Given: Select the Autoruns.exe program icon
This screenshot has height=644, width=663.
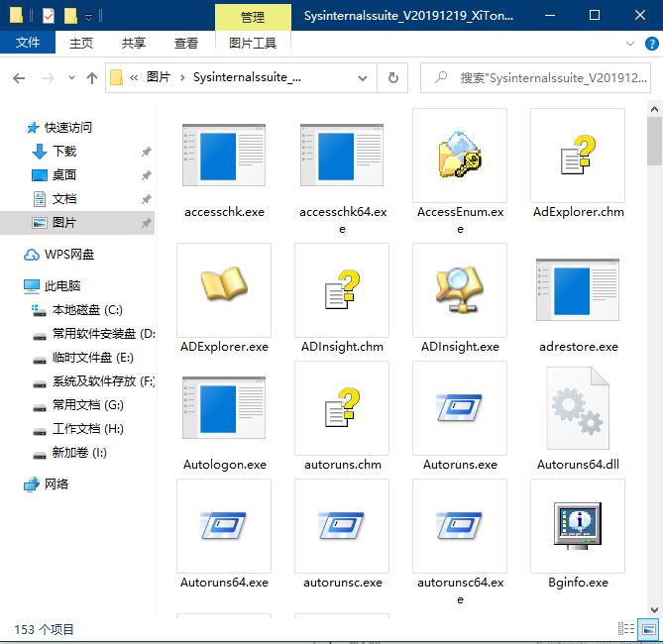Looking at the screenshot, I should pyautogui.click(x=460, y=407).
